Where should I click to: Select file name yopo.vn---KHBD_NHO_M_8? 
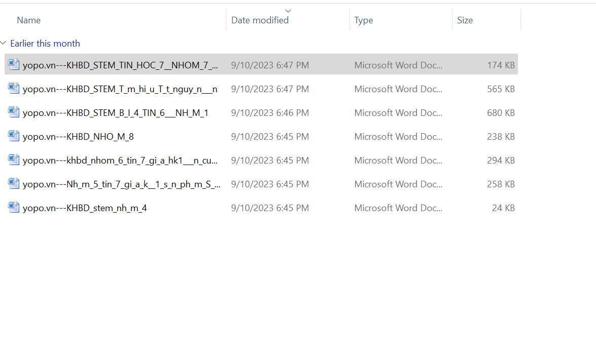(78, 137)
